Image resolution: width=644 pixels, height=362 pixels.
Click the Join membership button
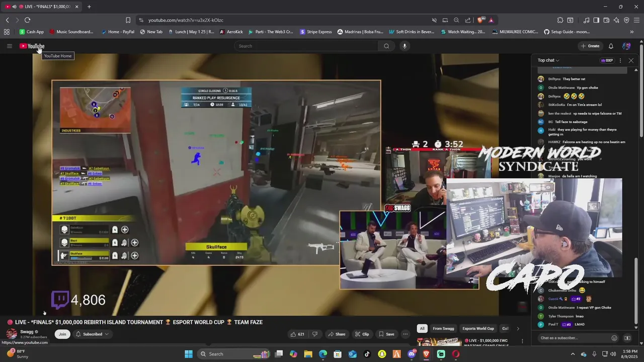[62, 334]
